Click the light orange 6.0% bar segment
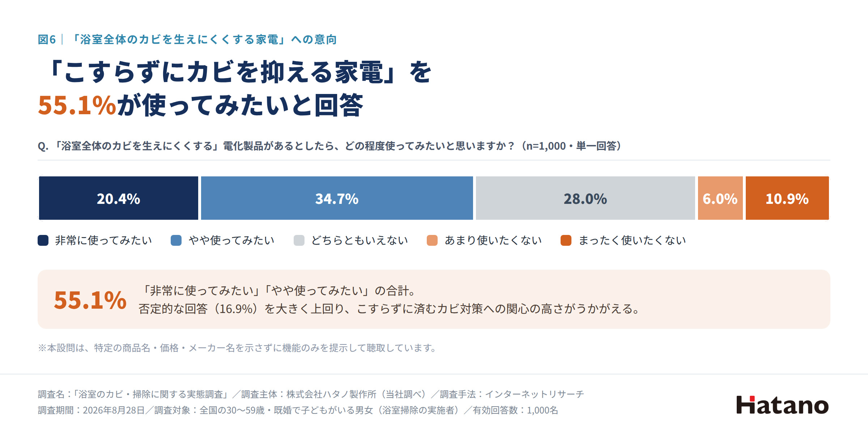This screenshot has width=868, height=433. pyautogui.click(x=720, y=198)
